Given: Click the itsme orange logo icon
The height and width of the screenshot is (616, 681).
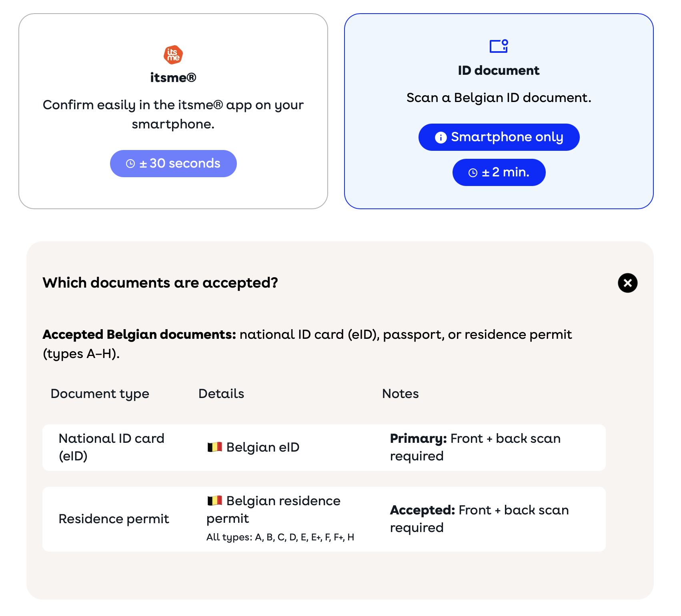Looking at the screenshot, I should (x=173, y=55).
